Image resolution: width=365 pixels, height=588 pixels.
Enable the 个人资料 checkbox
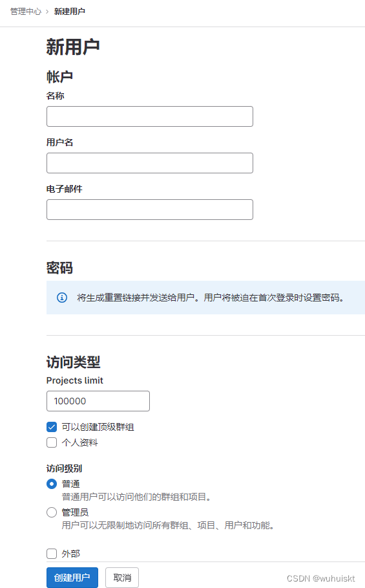(52, 442)
